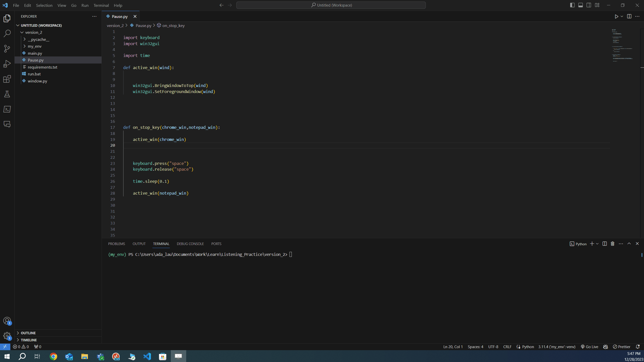This screenshot has height=362, width=644.
Task: Open Source Control from the Activity Bar
Action: coord(7,48)
